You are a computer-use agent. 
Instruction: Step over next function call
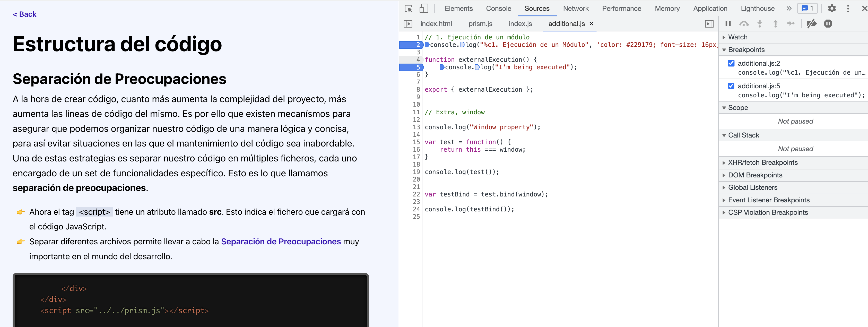pos(744,24)
